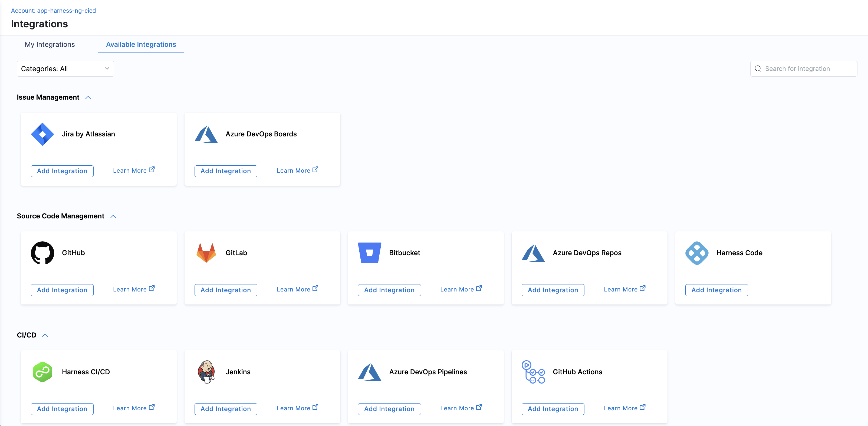The height and width of the screenshot is (426, 868).
Task: Click the Jira by Atlassian logo icon
Action: pyautogui.click(x=42, y=134)
